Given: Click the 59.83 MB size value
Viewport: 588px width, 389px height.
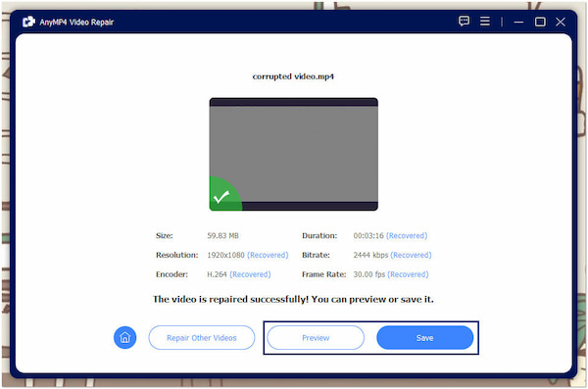Looking at the screenshot, I should pos(222,236).
